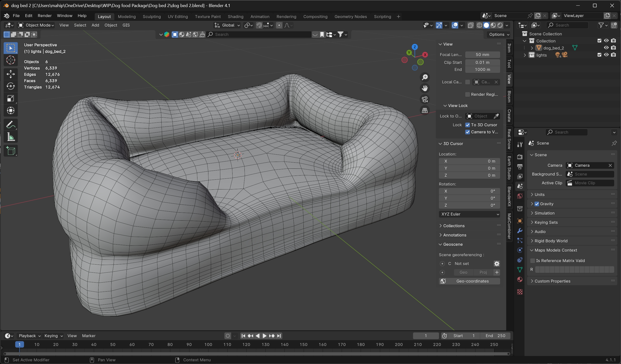Select the Move tool in toolbar

click(10, 74)
